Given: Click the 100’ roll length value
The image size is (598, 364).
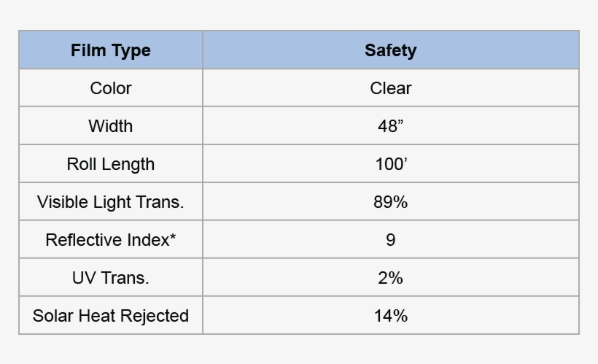Looking at the screenshot, I should click(390, 164).
